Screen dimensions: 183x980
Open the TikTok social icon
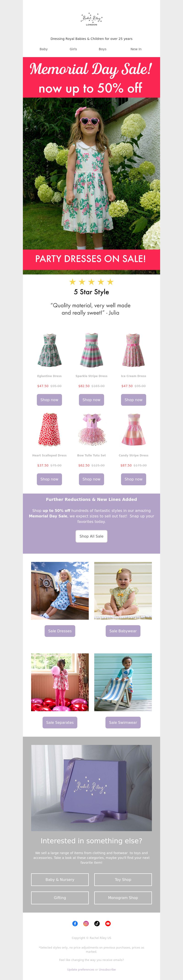point(97,923)
